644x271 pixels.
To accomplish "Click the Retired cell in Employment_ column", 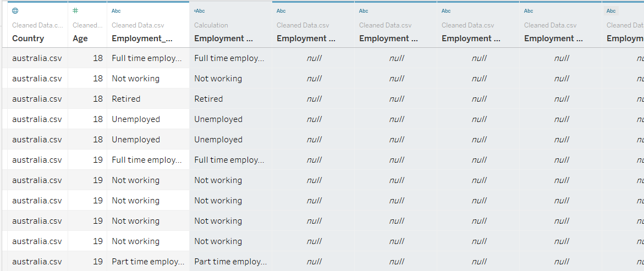I will click(x=126, y=99).
